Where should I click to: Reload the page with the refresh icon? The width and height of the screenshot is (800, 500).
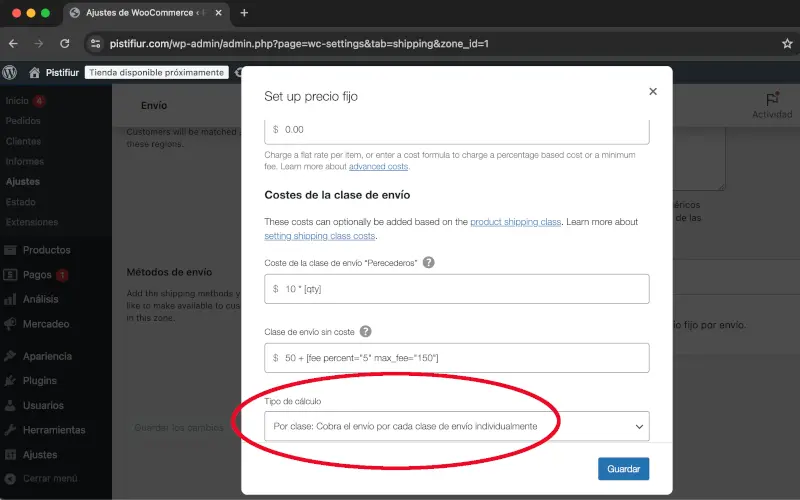65,44
